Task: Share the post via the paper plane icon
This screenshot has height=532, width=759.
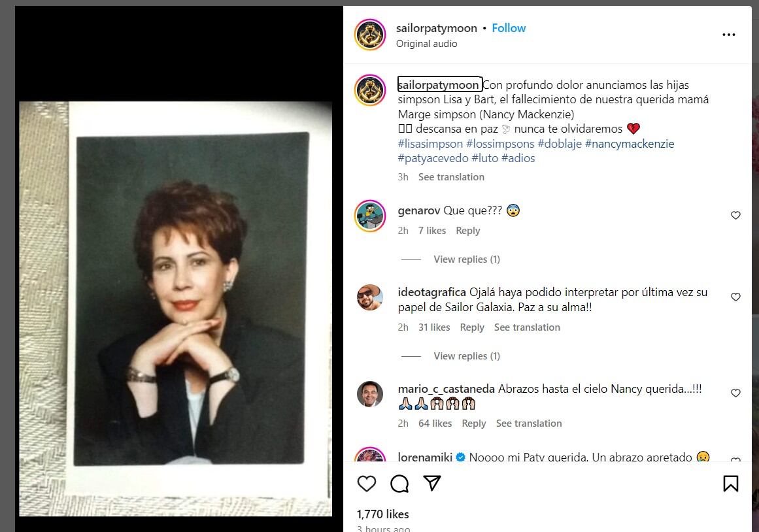Action: coord(431,483)
